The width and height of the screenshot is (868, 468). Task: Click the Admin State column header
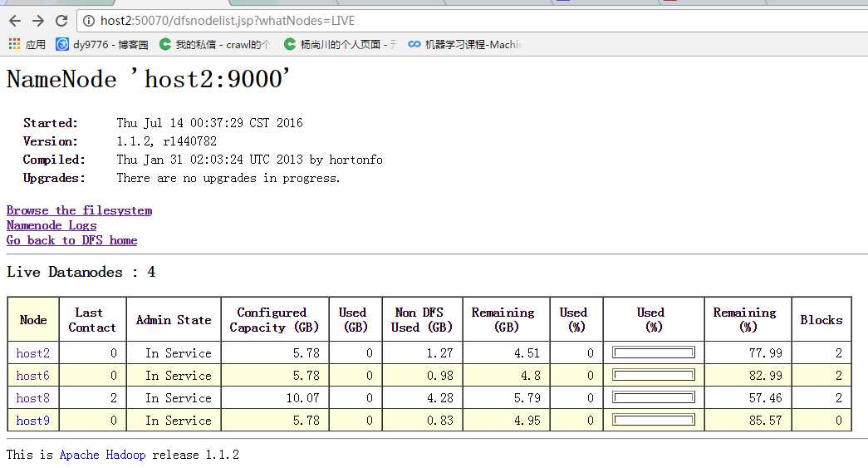(x=174, y=319)
